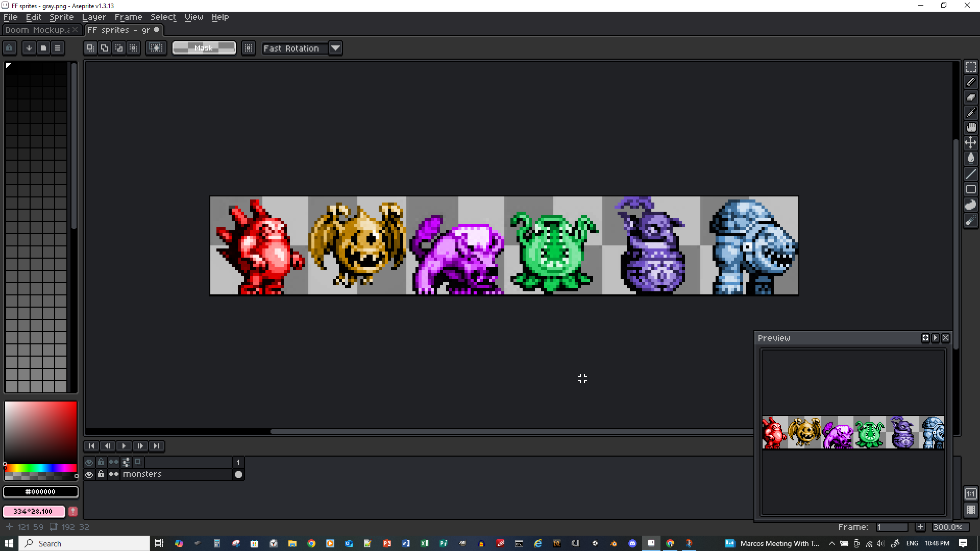Toggle continuous cels on monsters layer

click(113, 474)
